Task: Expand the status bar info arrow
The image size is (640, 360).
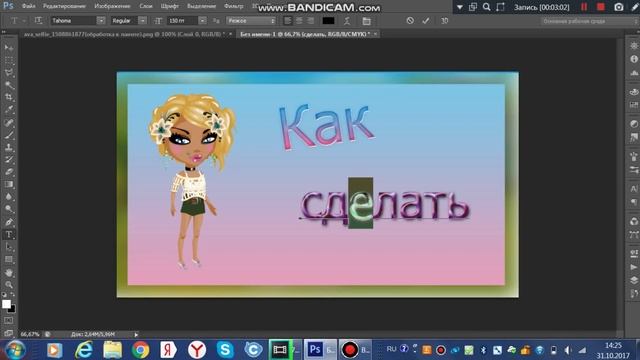Action: point(136,334)
